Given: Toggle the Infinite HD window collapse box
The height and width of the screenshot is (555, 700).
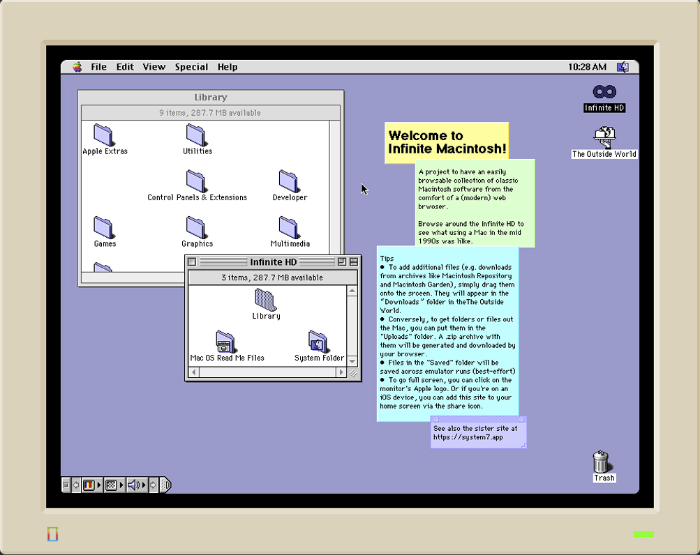Looking at the screenshot, I should (x=354, y=262).
